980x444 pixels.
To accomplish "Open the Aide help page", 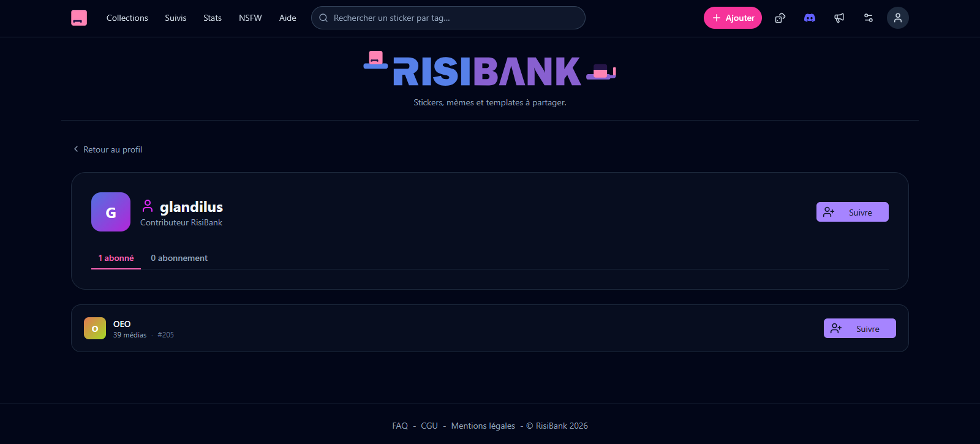I will [288, 18].
